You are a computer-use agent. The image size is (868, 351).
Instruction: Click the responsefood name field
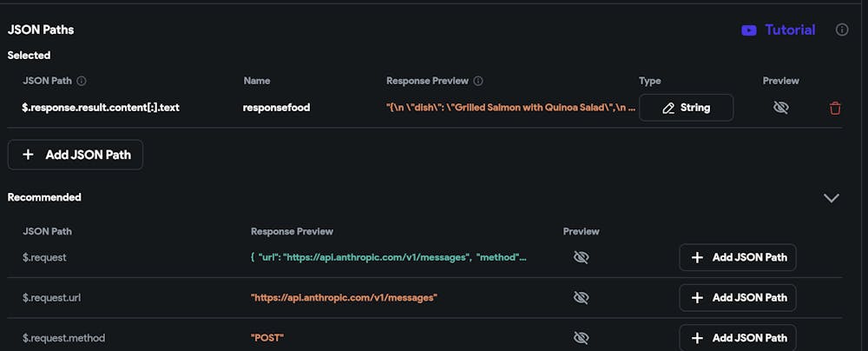coord(276,108)
